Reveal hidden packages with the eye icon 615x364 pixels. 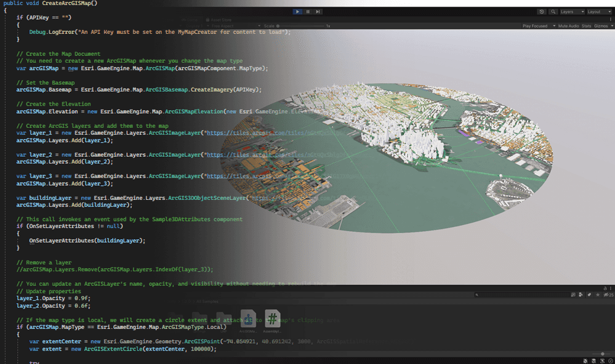[606, 295]
